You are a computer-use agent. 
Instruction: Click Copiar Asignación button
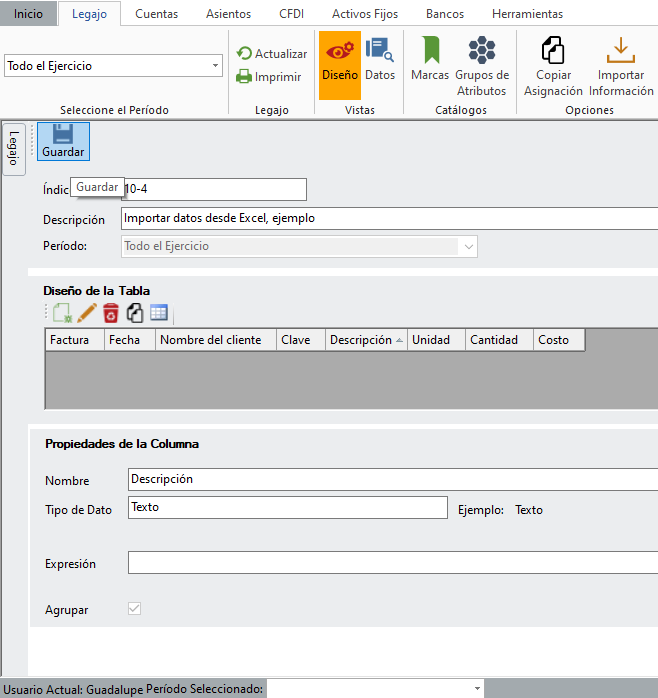point(553,66)
